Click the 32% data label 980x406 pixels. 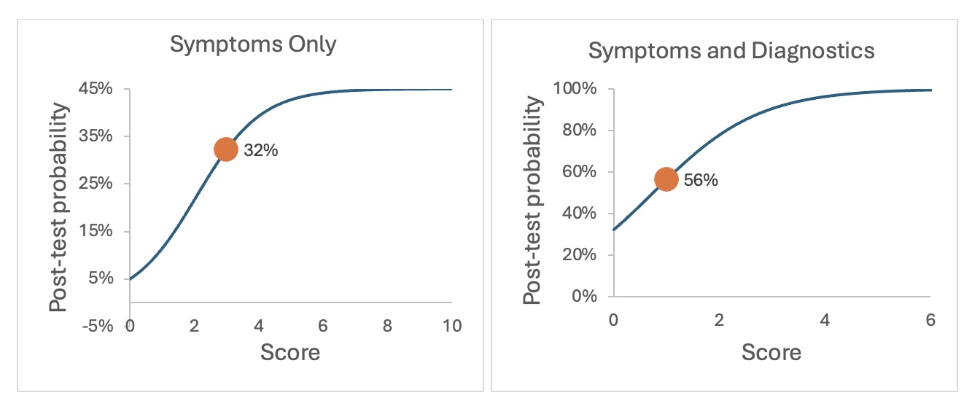pos(262,151)
